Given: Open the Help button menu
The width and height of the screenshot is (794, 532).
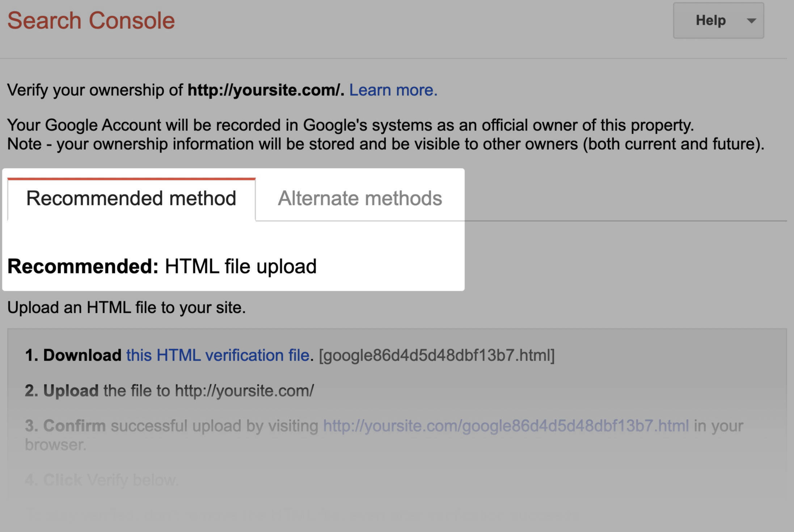Looking at the screenshot, I should point(718,21).
